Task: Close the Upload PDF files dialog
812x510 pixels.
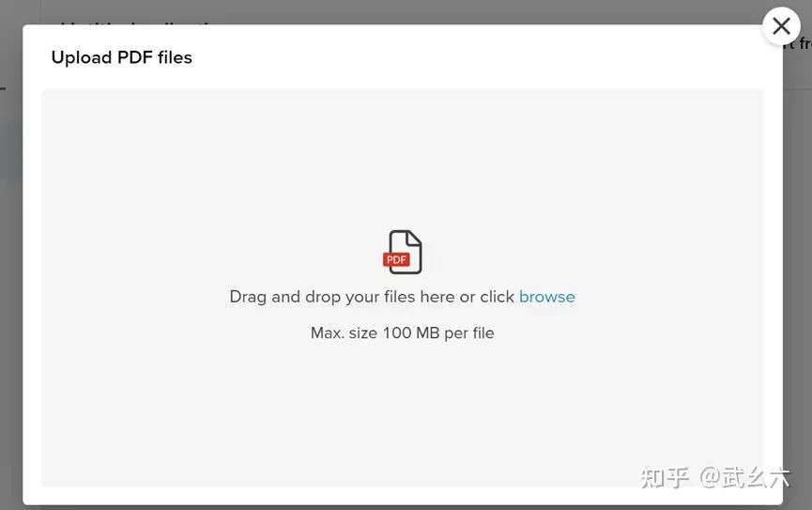Action: [x=781, y=26]
